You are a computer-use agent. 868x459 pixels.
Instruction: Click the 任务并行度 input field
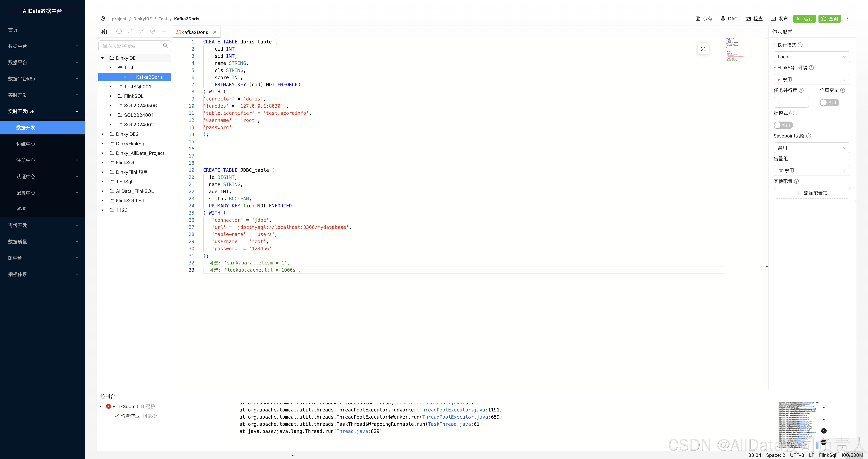pyautogui.click(x=791, y=102)
